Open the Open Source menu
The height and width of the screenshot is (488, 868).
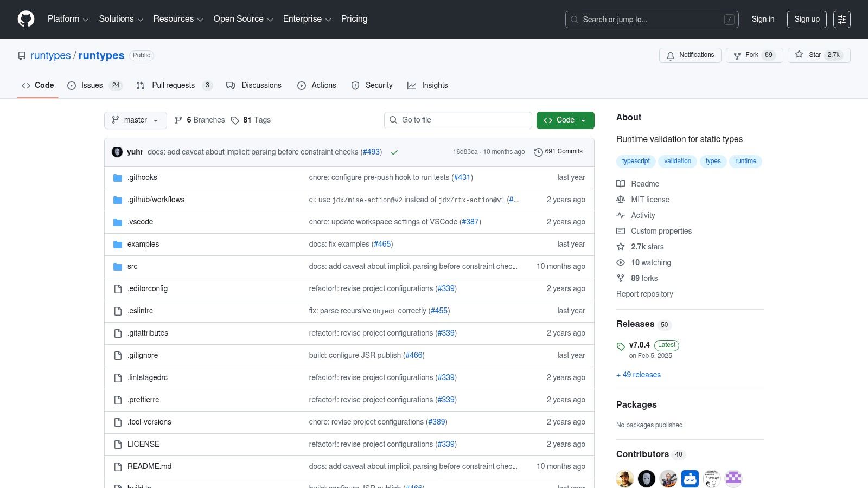tap(242, 19)
